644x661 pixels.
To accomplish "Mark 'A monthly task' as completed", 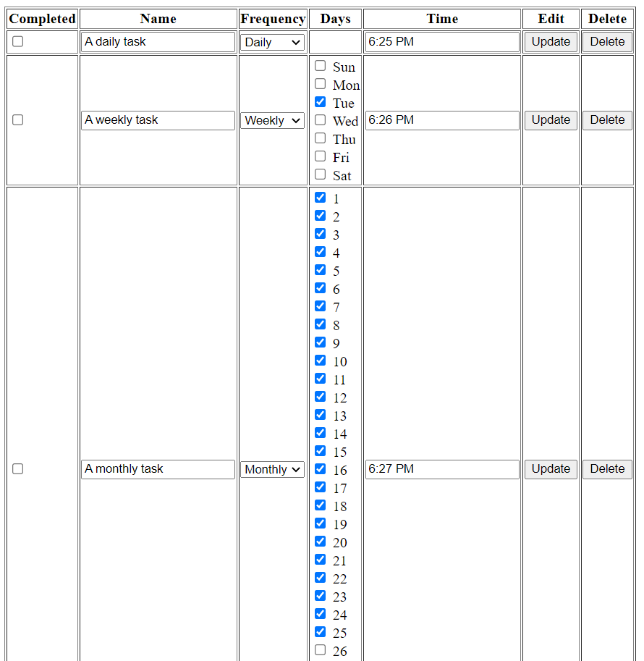I will pos(17,469).
